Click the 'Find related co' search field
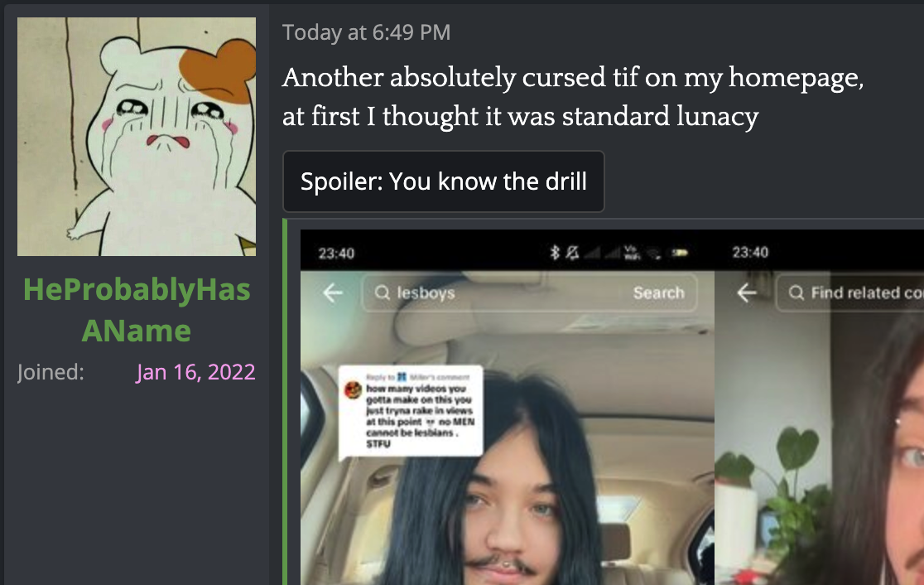Viewport: 924px width, 585px height. (849, 292)
